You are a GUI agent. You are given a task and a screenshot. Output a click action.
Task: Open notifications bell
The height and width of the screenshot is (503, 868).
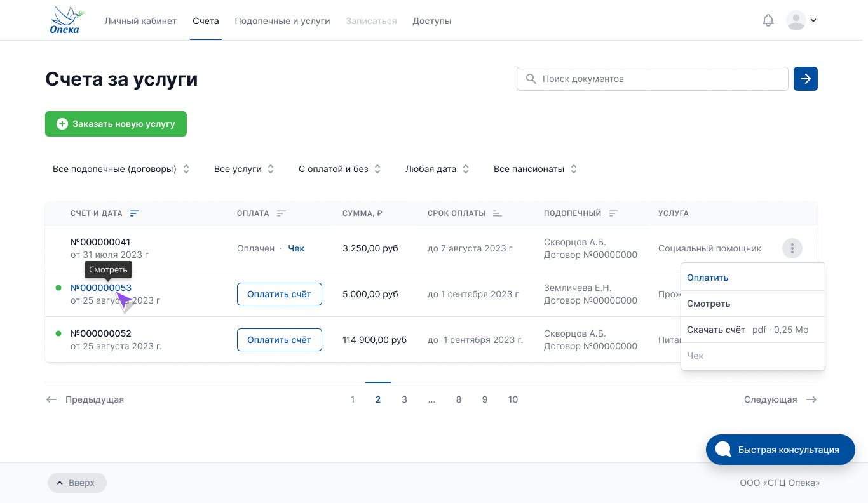click(x=768, y=20)
